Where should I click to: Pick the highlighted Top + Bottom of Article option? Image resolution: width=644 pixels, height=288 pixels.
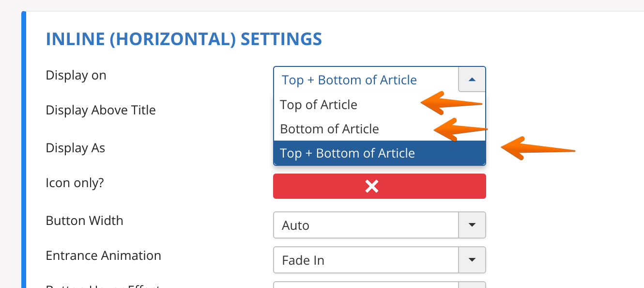347,153
